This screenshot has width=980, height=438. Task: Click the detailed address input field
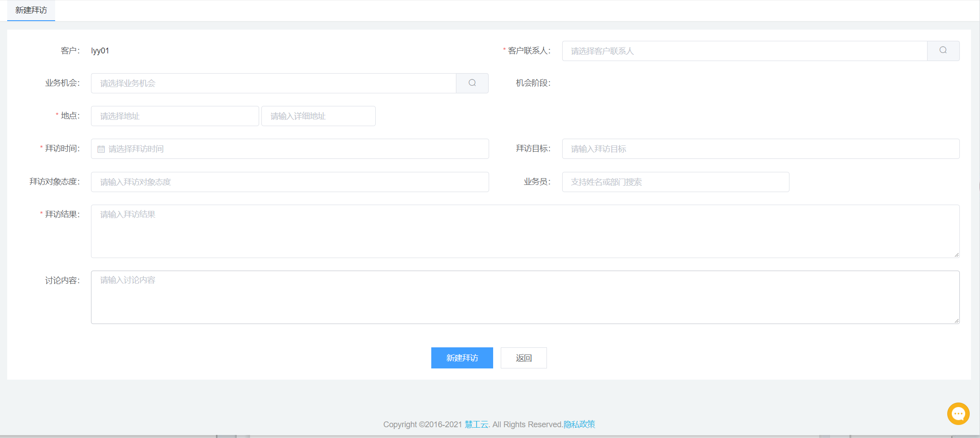point(318,116)
